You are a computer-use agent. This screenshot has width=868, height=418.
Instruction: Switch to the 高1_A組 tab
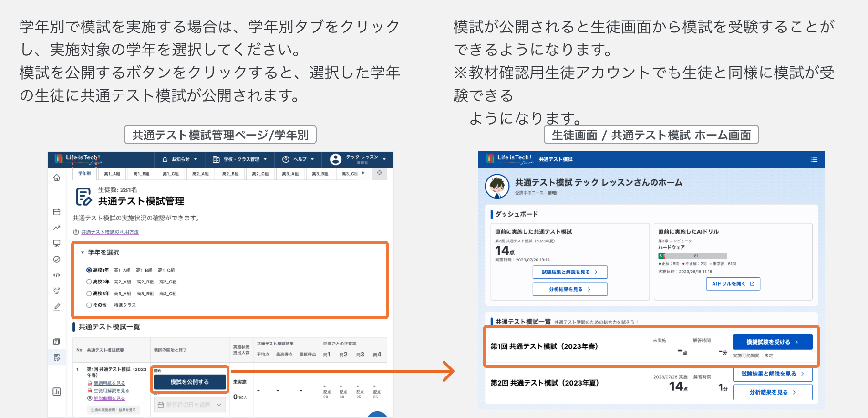pos(112,174)
